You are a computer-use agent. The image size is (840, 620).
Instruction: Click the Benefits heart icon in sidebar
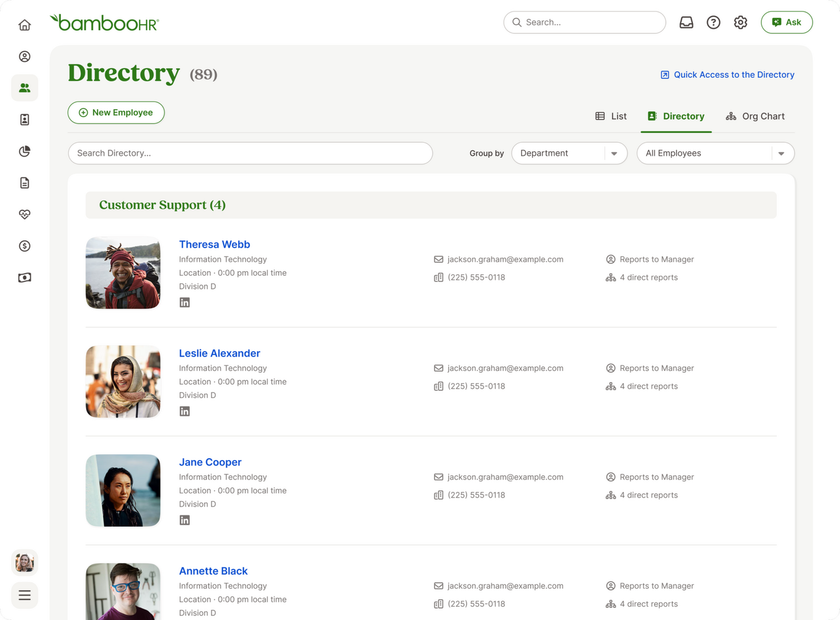(24, 214)
